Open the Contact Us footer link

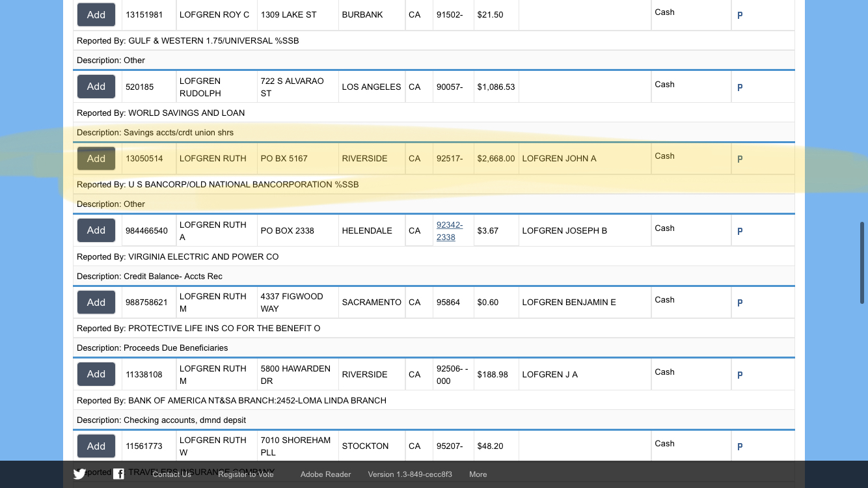coord(172,474)
